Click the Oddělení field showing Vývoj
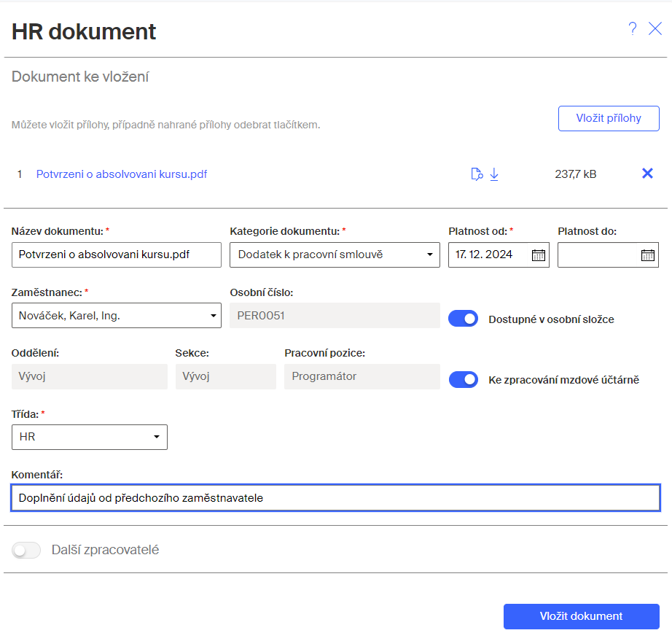The width and height of the screenshot is (672, 641). click(90, 376)
